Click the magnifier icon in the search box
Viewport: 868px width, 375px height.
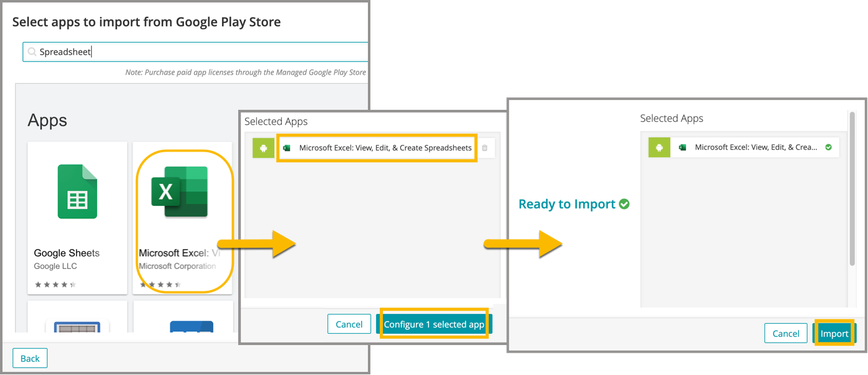pos(32,52)
